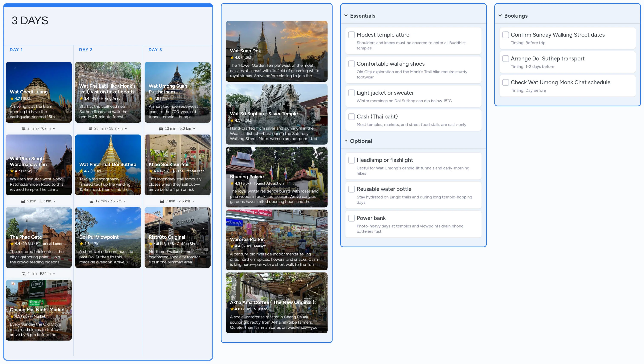Click car icon beside 13 min · 5.0 km
This screenshot has height=364, width=644.
pos(161,128)
